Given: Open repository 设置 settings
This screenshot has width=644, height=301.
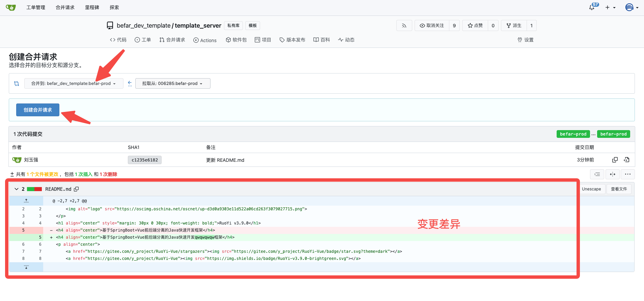Looking at the screenshot, I should tap(526, 40).
